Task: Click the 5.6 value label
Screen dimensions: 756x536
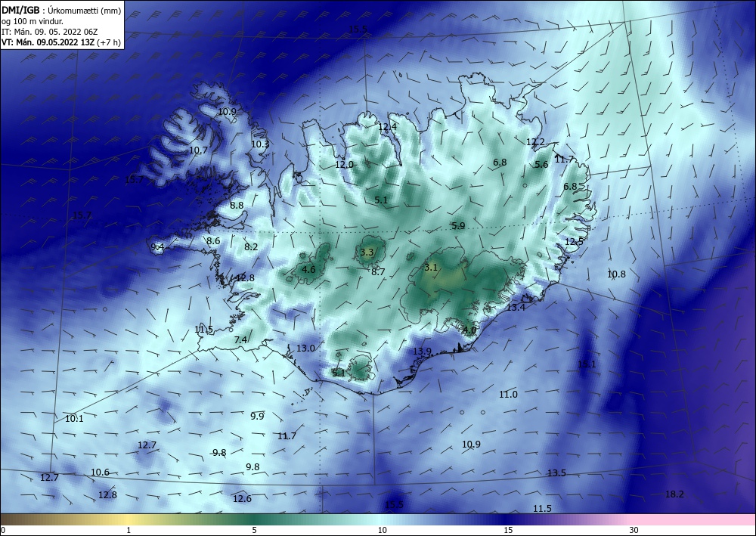Action: pyautogui.click(x=541, y=164)
